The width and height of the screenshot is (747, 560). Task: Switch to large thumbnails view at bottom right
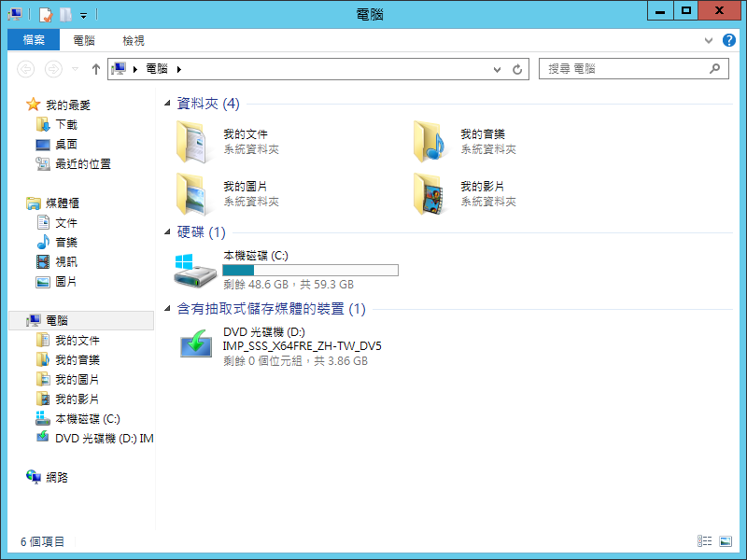[x=726, y=540]
